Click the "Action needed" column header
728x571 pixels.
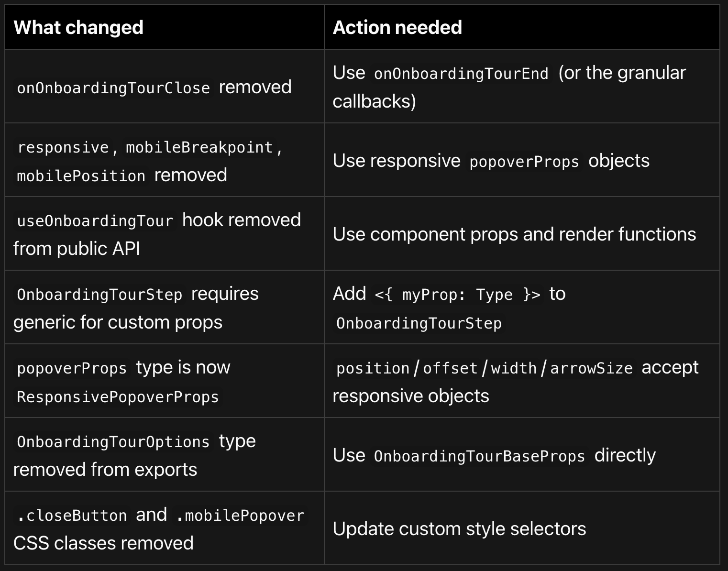tap(397, 28)
